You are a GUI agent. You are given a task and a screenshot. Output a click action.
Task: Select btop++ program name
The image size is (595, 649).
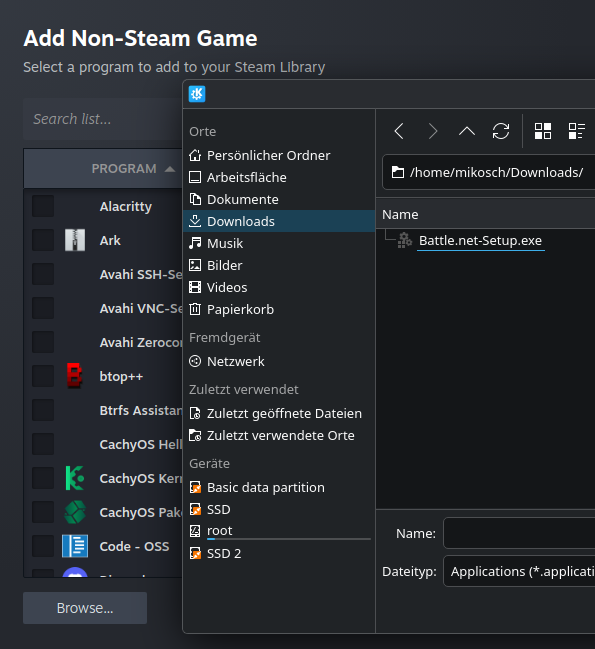pos(121,377)
